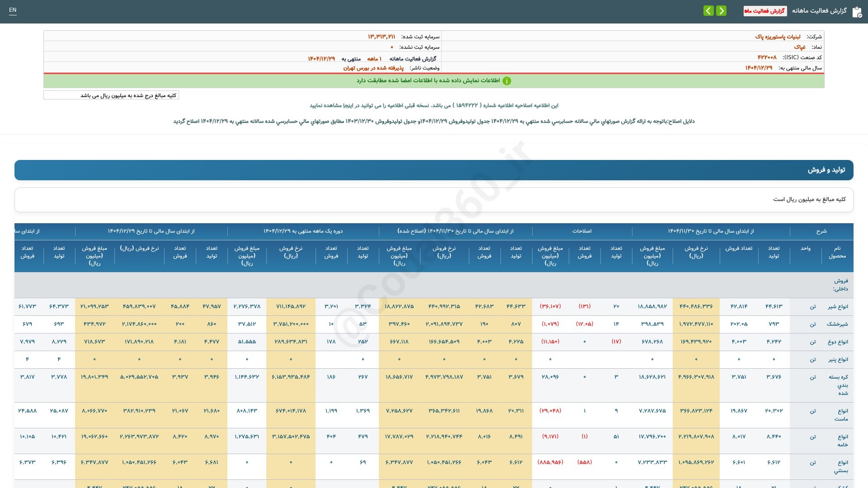Click the fiscal year end date ۱۴۰۴/۱۲/۲۹
Image resolution: width=868 pixels, height=488 pixels.
[x=759, y=68]
